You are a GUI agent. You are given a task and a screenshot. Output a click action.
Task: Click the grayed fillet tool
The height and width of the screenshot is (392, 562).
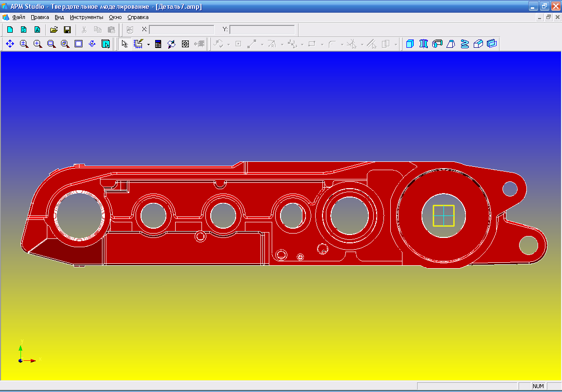[332, 44]
